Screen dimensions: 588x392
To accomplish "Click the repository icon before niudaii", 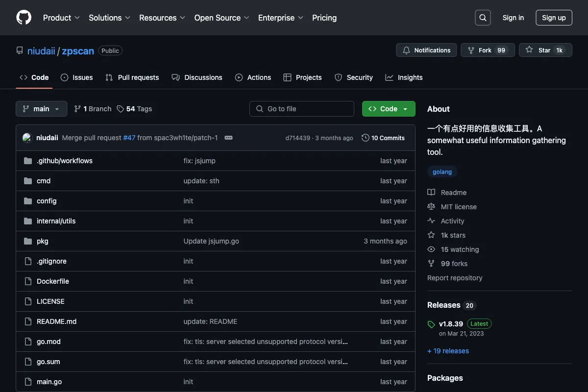I will [x=20, y=50].
